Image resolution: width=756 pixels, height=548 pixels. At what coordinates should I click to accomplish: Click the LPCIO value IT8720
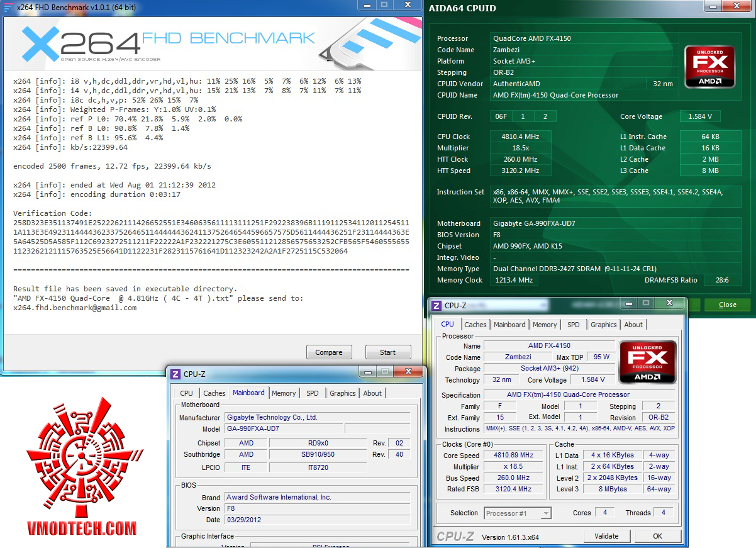[x=318, y=467]
